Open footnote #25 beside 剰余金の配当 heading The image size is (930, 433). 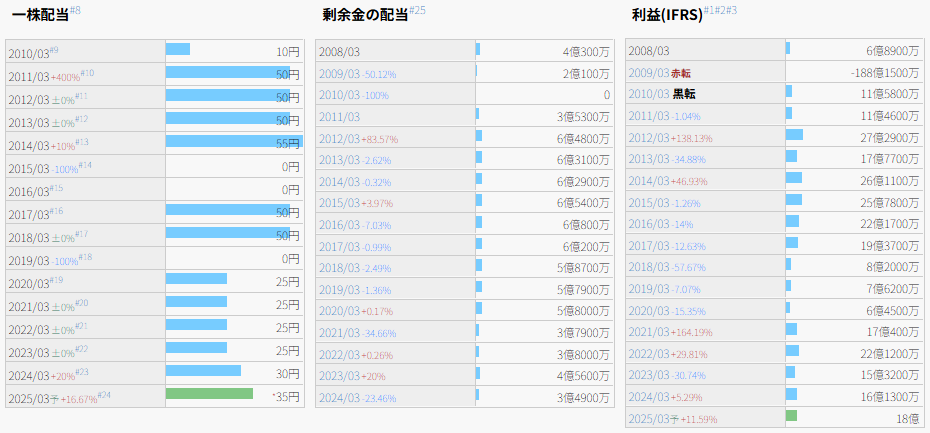point(418,11)
